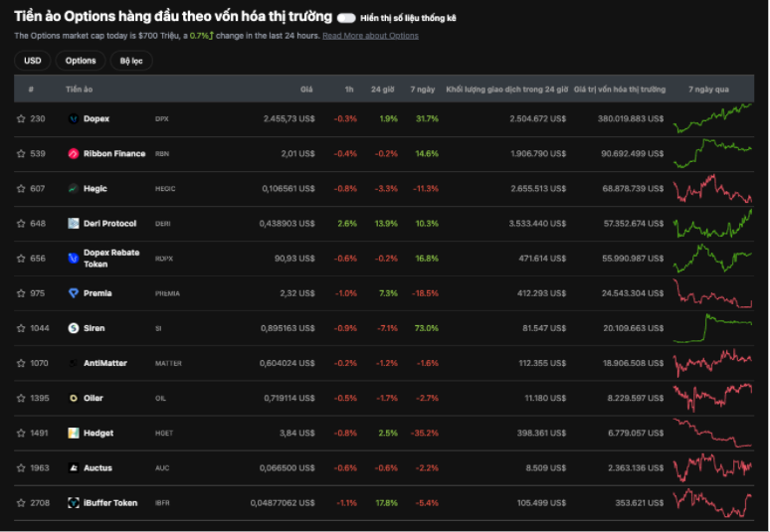Open the Read More about Options link
The height and width of the screenshot is (532, 770).
[370, 36]
